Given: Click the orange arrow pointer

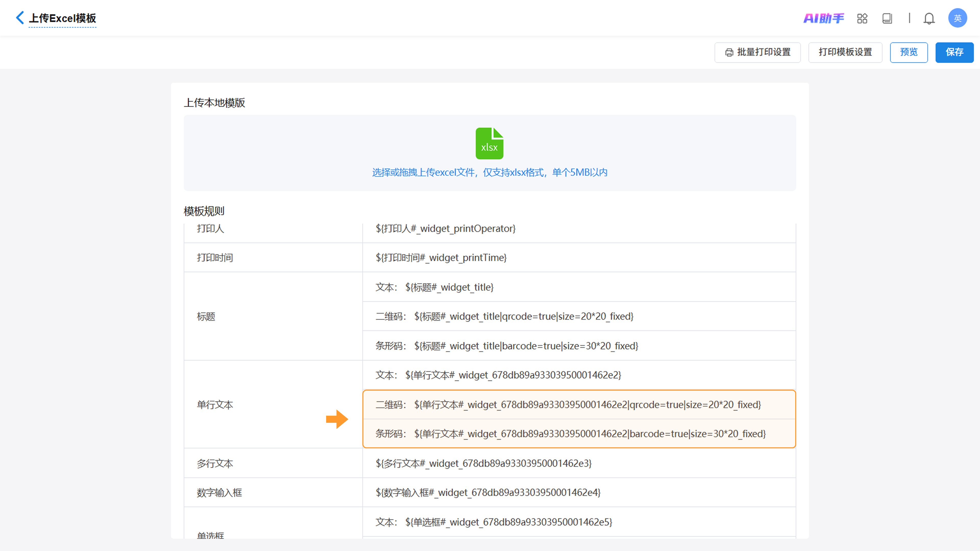Looking at the screenshot, I should click(337, 419).
